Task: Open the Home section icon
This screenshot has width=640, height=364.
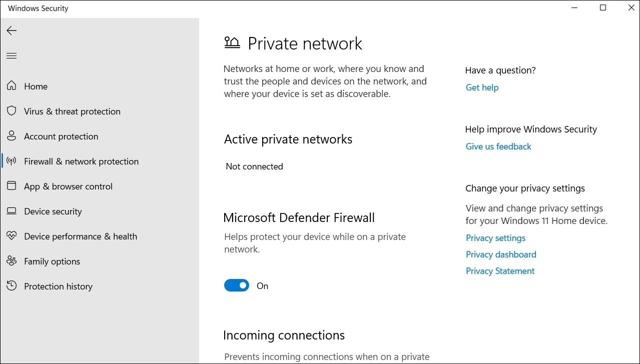Action: [x=12, y=85]
